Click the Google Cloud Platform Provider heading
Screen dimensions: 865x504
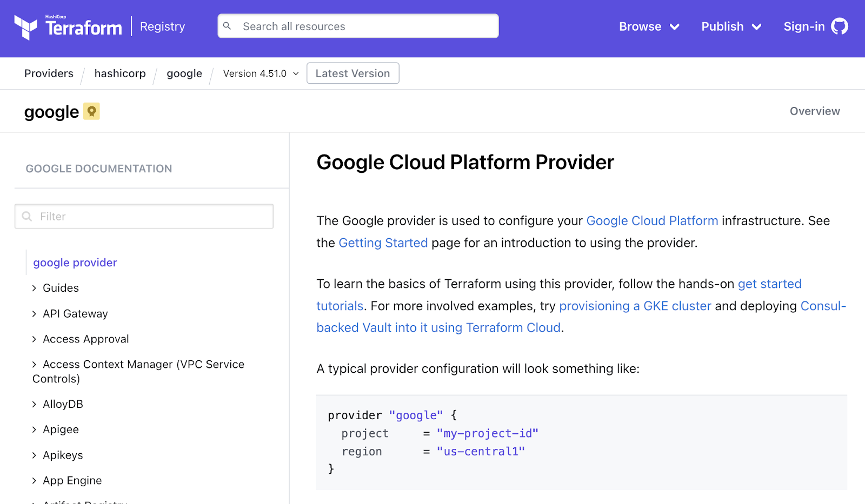point(465,162)
